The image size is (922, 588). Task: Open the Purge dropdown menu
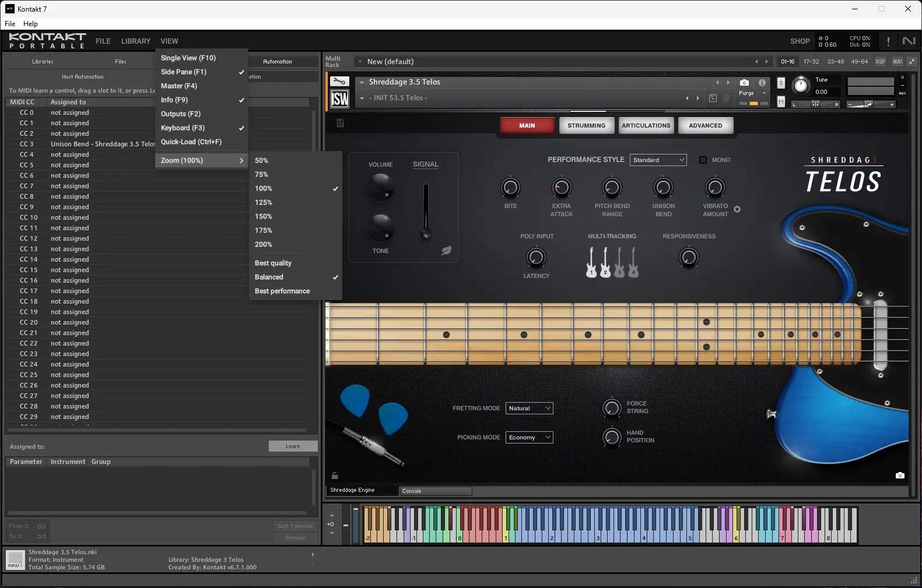[x=752, y=93]
